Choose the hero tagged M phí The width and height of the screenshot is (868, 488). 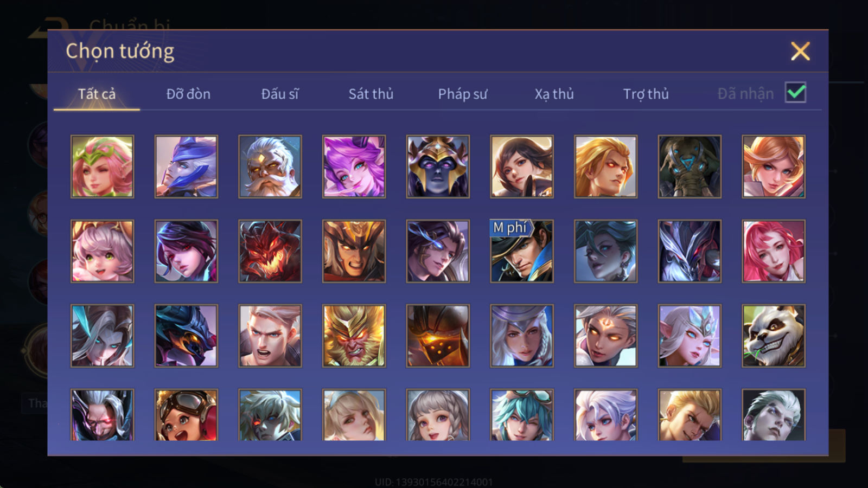522,251
